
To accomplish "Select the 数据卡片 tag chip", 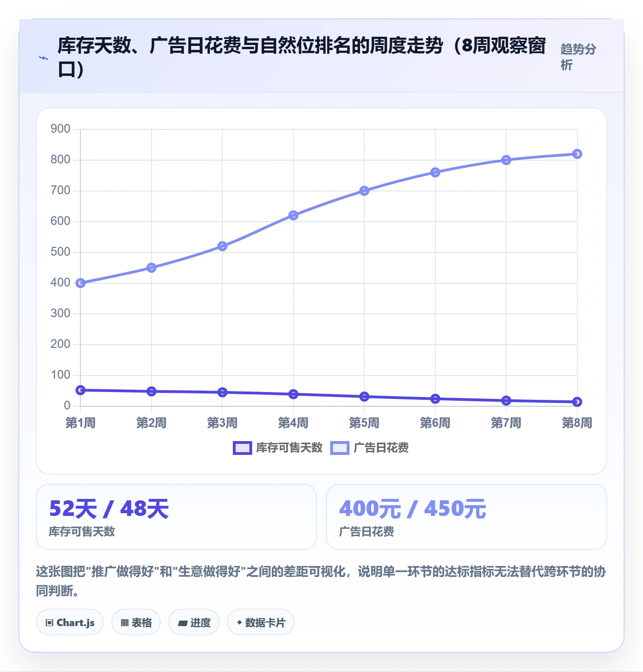I will [x=261, y=622].
